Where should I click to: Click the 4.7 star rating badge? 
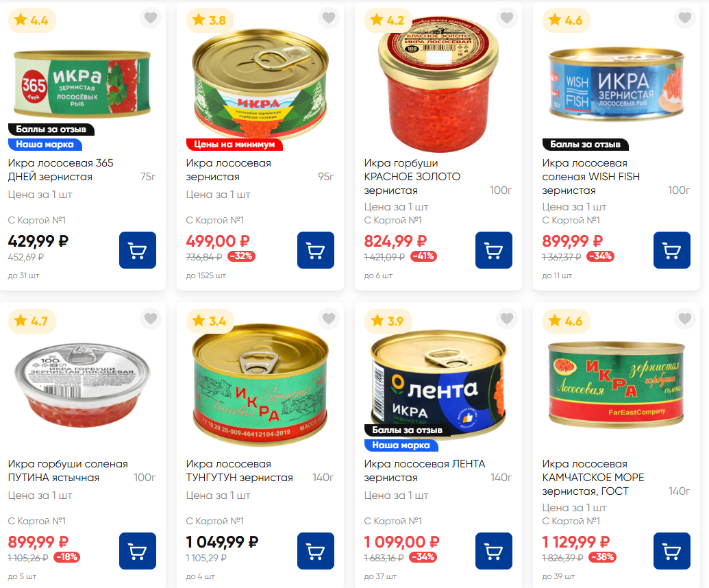coord(32,321)
